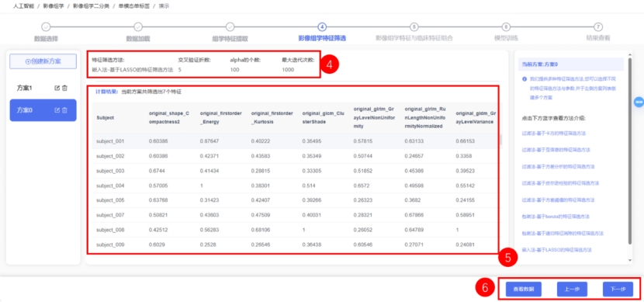The height and width of the screenshot is (302, 644).
Task: Click original_glcm_ClusterShade column header
Action: 324,117
